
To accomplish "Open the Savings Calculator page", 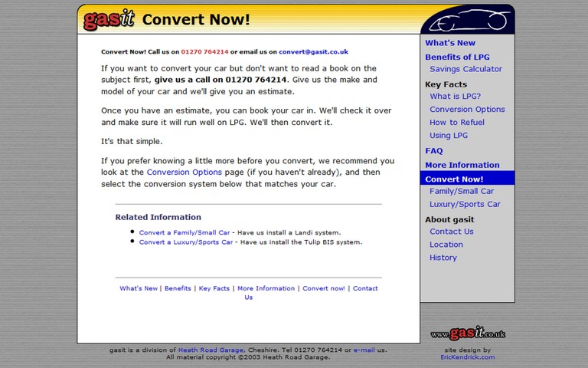I will 465,69.
